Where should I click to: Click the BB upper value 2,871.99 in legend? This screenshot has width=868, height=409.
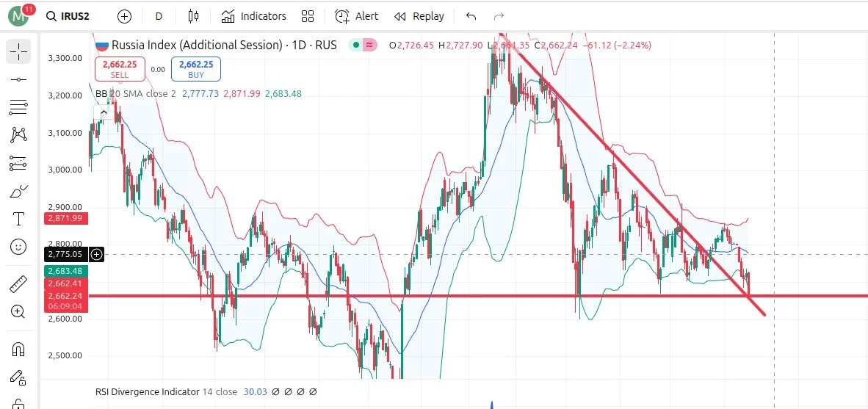(242, 93)
